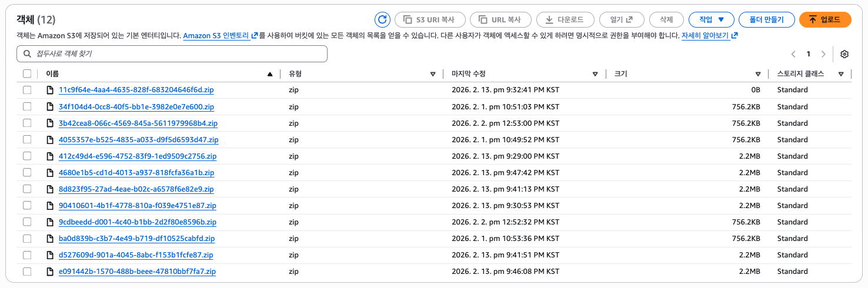Click the 폴더 만들기 button
The image size is (868, 288).
pos(766,19)
